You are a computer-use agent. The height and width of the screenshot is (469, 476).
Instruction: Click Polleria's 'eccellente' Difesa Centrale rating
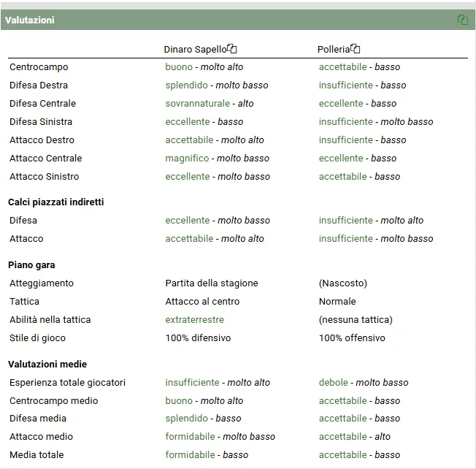coord(341,104)
